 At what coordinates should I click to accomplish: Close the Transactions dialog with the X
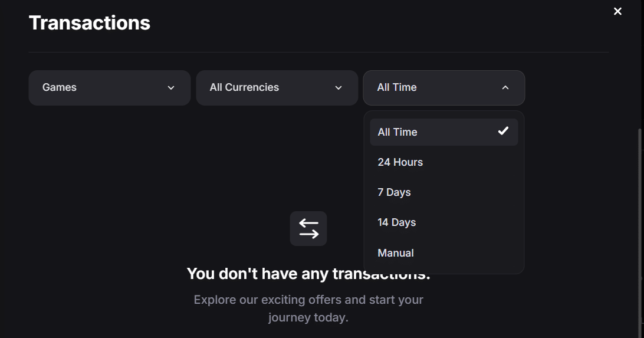[x=617, y=11]
